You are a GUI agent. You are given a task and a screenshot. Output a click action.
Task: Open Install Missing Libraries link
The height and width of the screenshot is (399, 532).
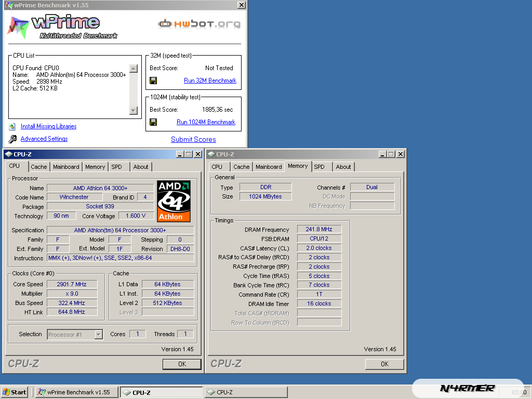click(x=48, y=126)
